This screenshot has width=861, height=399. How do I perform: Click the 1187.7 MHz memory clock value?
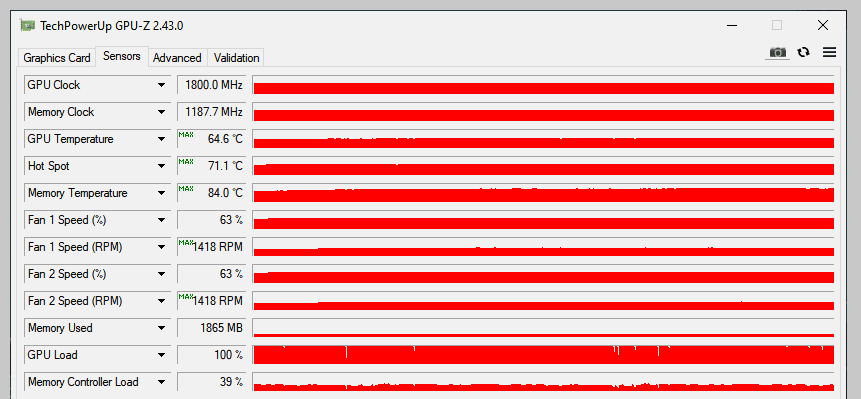click(212, 112)
